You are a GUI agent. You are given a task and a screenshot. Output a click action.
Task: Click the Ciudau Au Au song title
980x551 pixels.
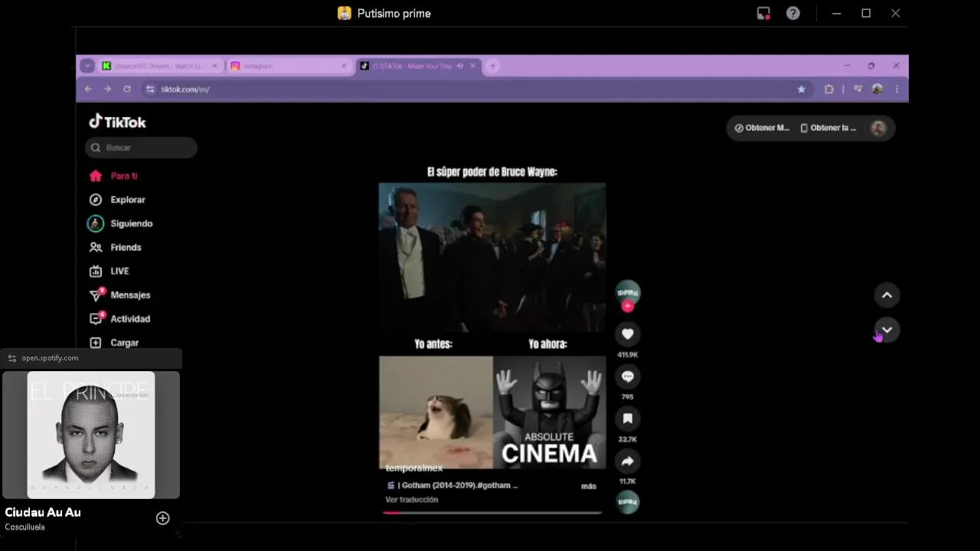coord(43,513)
